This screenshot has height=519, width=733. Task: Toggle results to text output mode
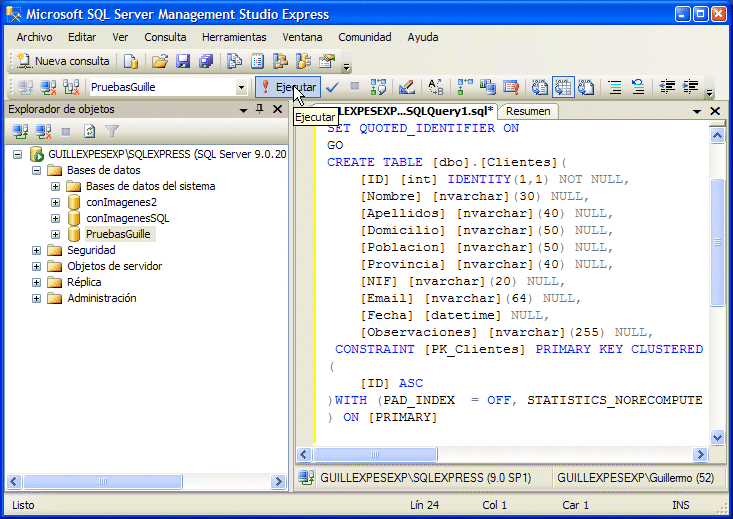(540, 87)
